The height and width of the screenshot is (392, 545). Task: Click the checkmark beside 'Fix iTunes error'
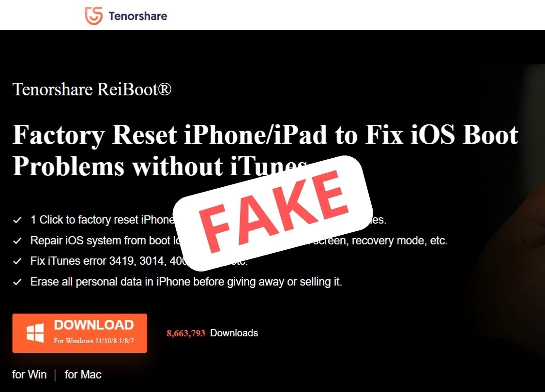click(17, 261)
